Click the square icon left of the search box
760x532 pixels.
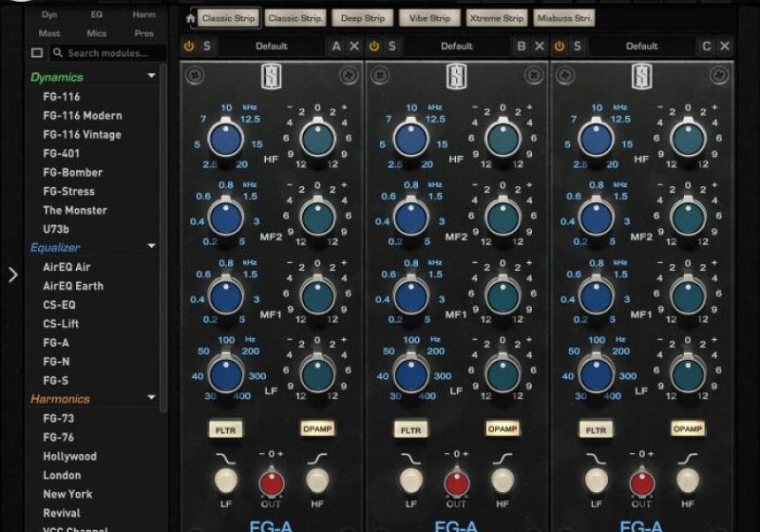click(x=37, y=53)
